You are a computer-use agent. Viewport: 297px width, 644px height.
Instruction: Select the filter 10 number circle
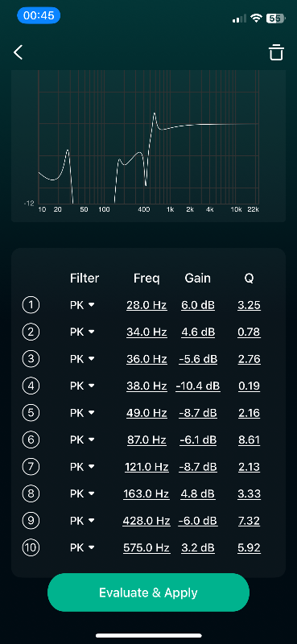click(x=31, y=548)
